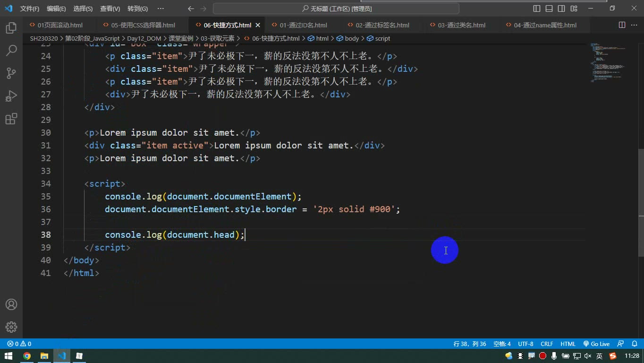Toggle the primary side bar layout button
This screenshot has width=644, height=363.
[x=537, y=9]
